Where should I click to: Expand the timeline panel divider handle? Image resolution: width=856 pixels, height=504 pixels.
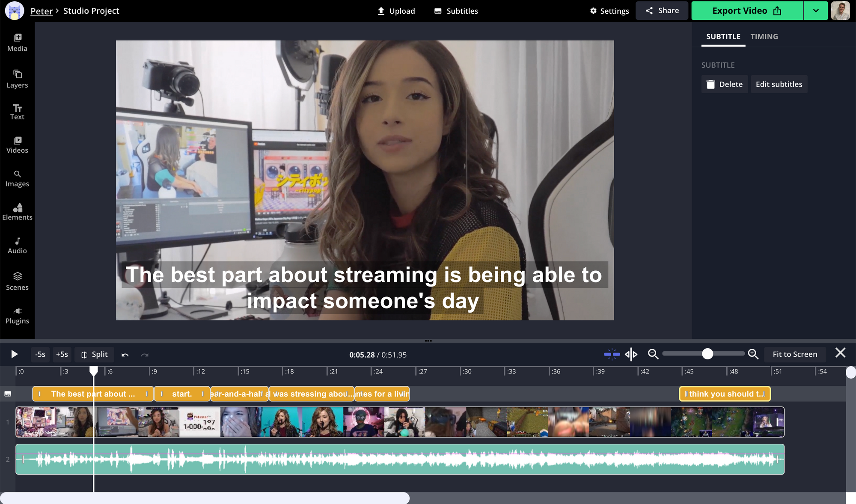click(x=428, y=340)
